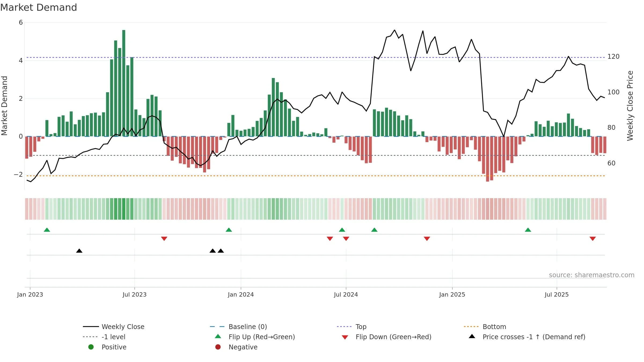Click the -1 level legend label
This screenshot has height=362, width=644.
coord(114,337)
